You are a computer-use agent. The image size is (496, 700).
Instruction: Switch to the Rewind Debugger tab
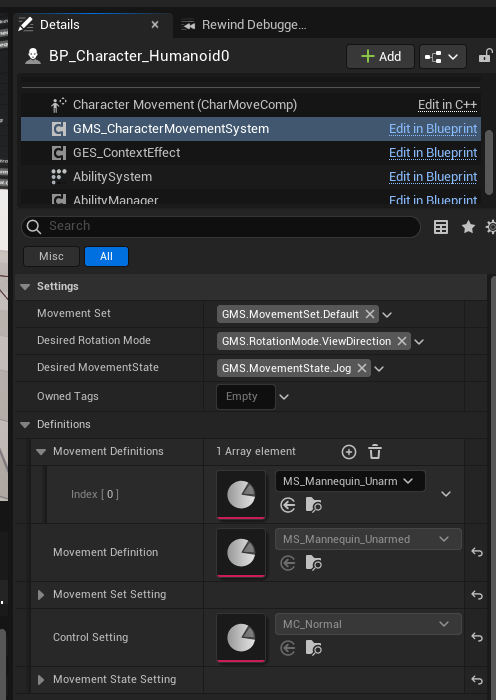click(x=244, y=25)
